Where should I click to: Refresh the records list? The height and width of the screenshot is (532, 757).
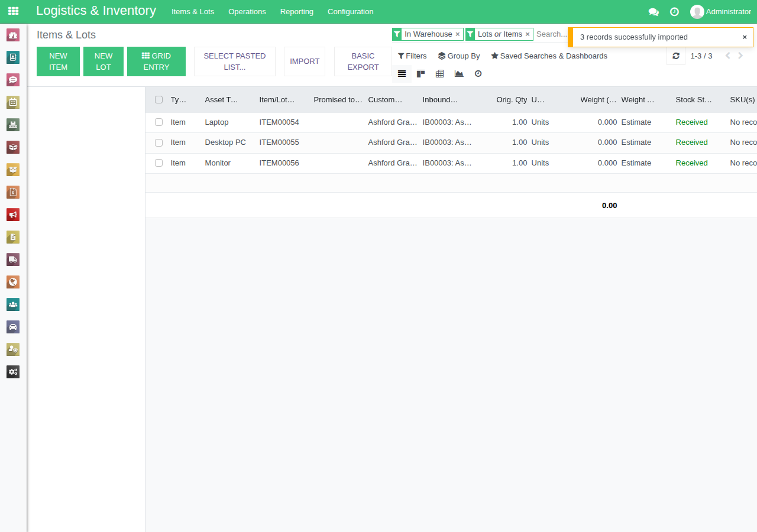(x=676, y=56)
